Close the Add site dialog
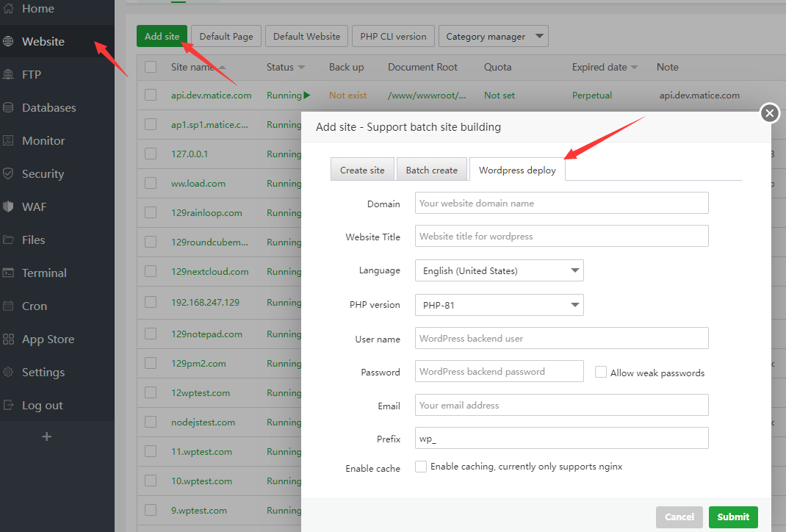Viewport: 786px width, 532px height. click(x=769, y=113)
